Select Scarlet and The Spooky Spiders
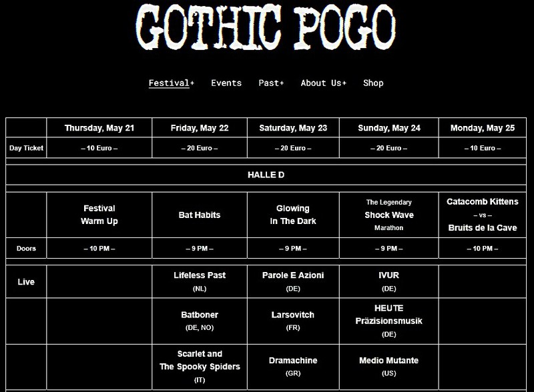This screenshot has width=534, height=392. pyautogui.click(x=200, y=360)
